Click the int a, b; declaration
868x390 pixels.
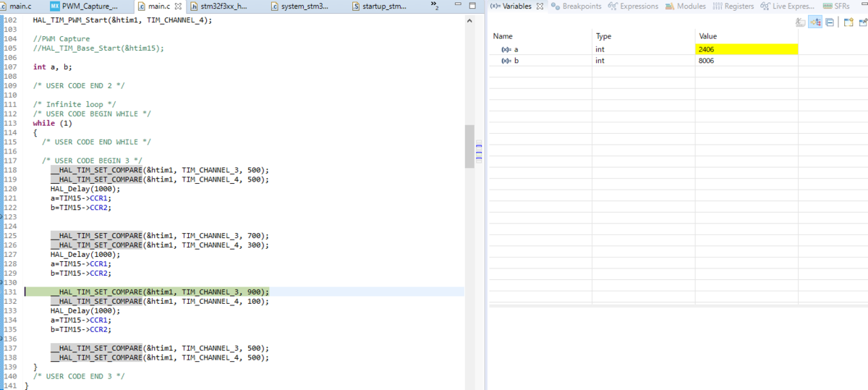point(52,67)
